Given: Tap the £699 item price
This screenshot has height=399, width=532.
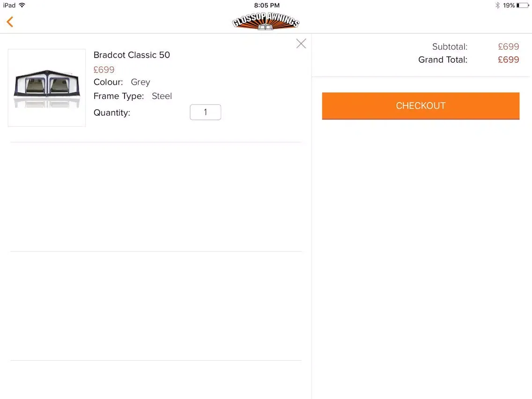Looking at the screenshot, I should [x=104, y=70].
